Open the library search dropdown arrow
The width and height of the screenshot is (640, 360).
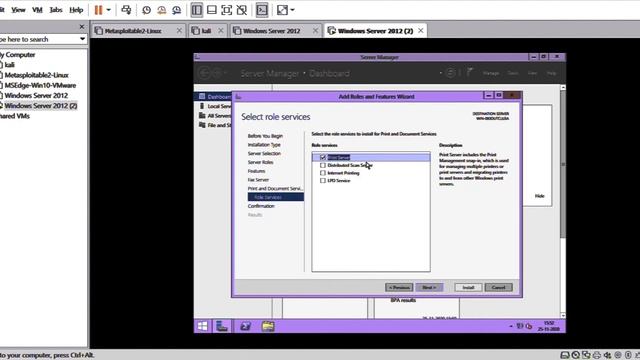(82, 39)
